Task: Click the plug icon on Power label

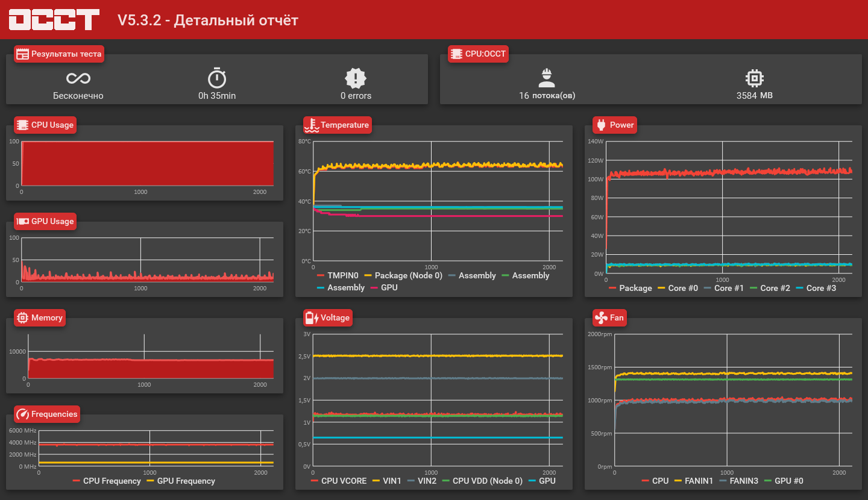Action: [x=601, y=125]
